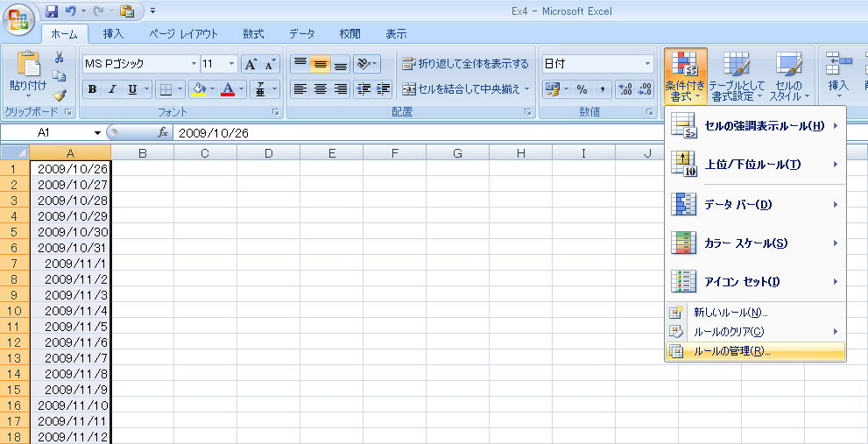Increase font size with the large A icon

[251, 64]
